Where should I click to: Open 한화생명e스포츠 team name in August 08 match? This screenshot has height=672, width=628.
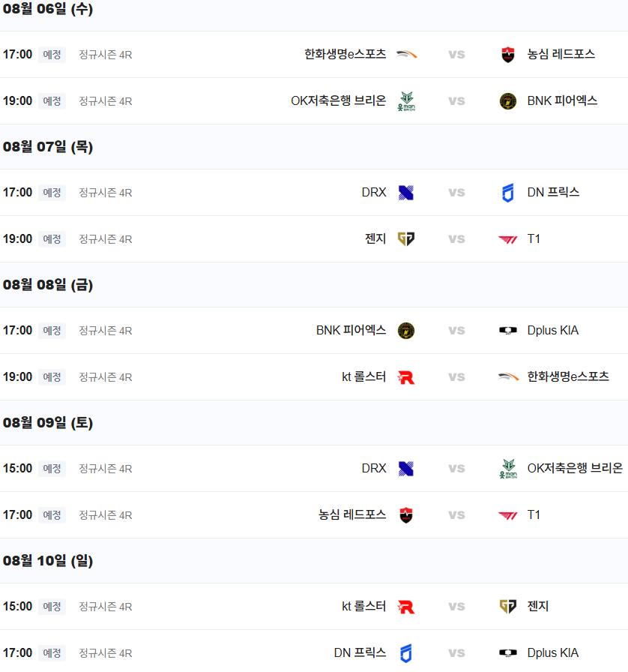click(567, 377)
